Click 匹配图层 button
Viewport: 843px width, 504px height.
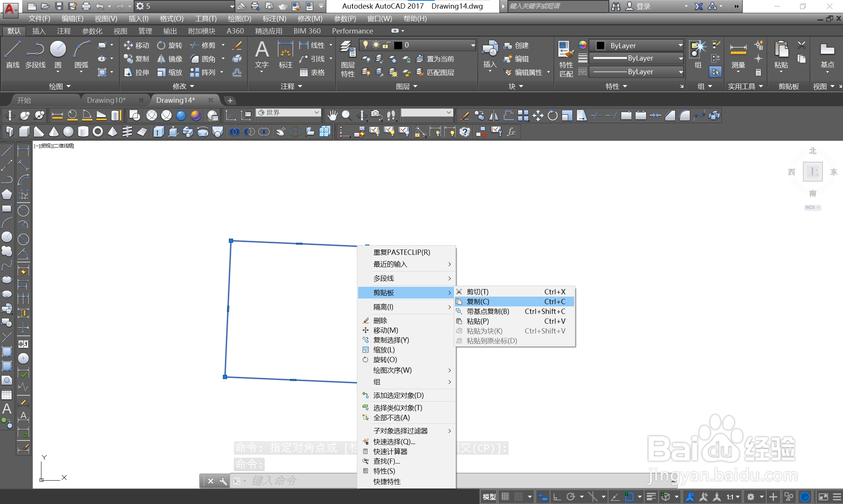pos(435,72)
